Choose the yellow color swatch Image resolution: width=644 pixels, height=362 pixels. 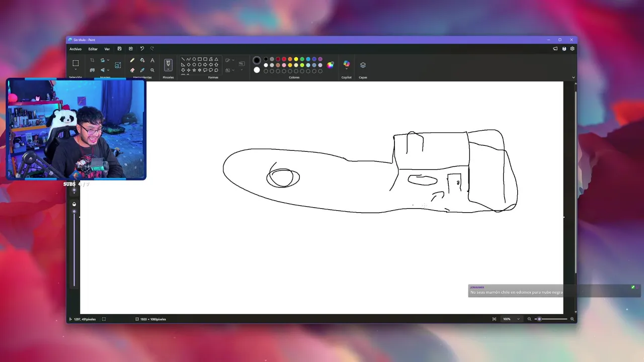click(x=296, y=59)
